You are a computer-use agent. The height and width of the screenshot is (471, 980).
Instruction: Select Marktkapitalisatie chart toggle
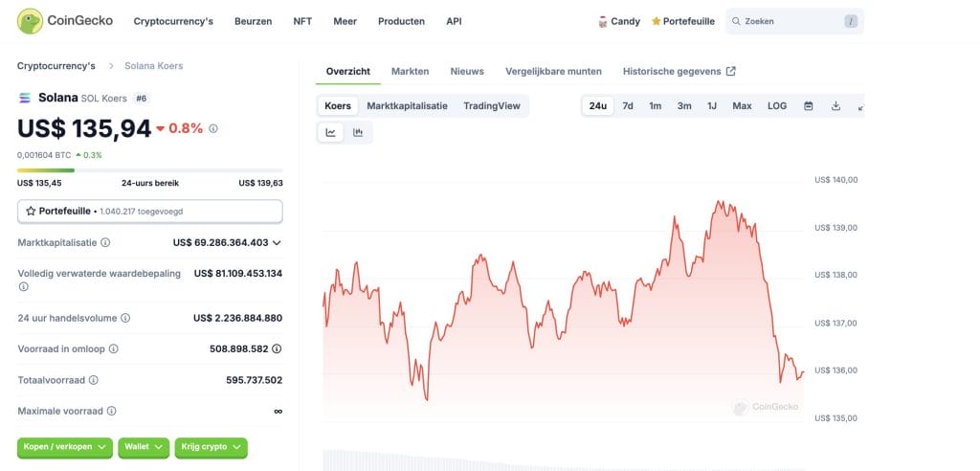click(407, 105)
